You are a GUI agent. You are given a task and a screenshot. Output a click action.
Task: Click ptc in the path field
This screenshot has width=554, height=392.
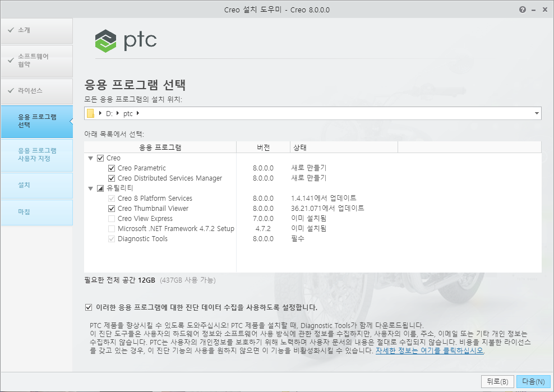click(128, 113)
